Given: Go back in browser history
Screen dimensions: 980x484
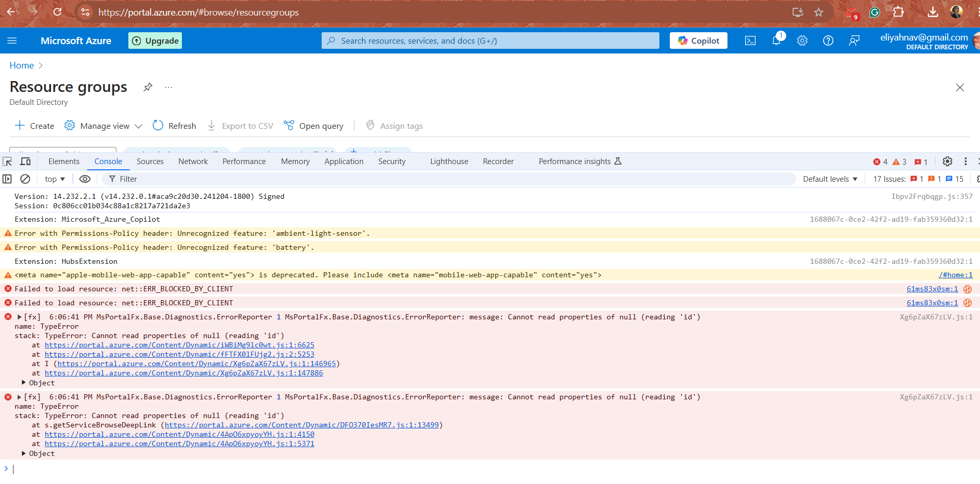Looking at the screenshot, I should [10, 11].
